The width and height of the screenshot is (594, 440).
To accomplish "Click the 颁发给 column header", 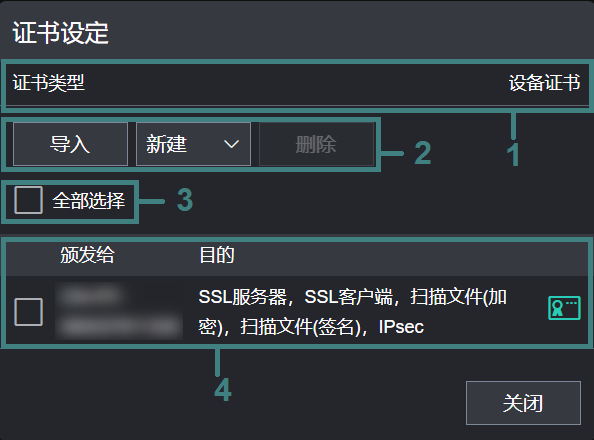I will pyautogui.click(x=88, y=255).
